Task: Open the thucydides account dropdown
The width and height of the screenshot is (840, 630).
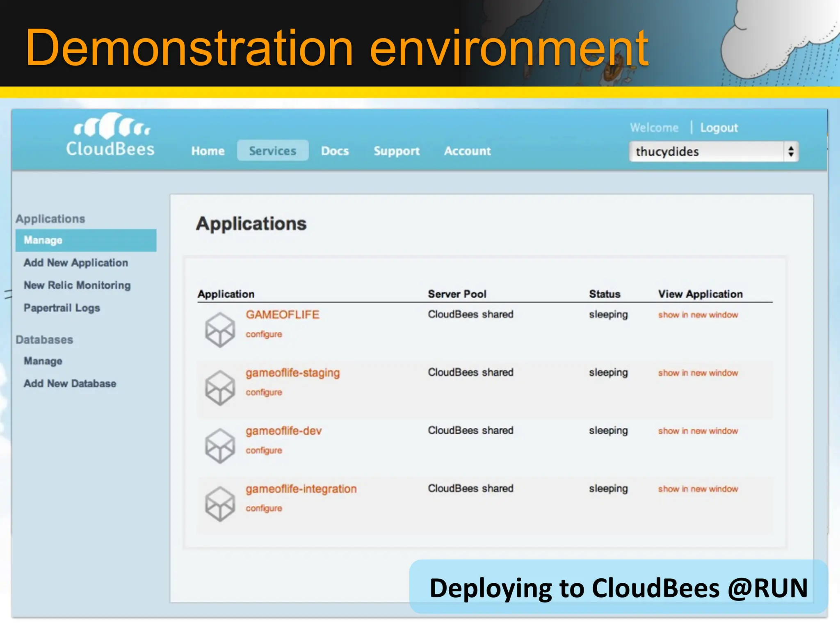Action: click(x=714, y=151)
